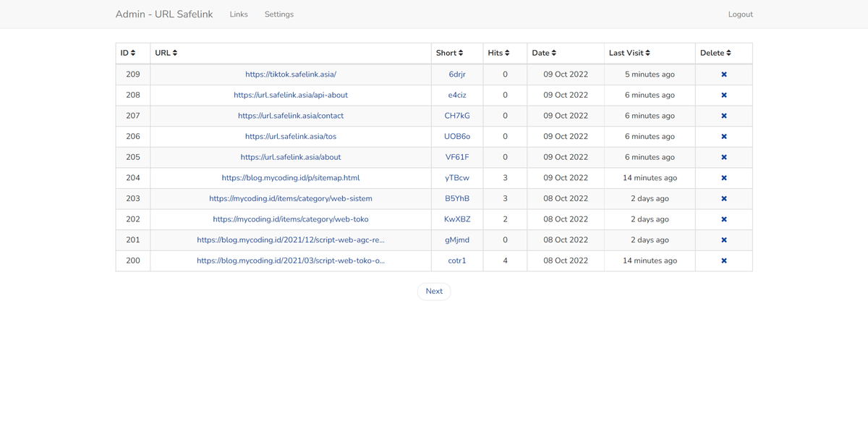Open the blog.mycoding.id sitemap.html link
This screenshot has height=437, width=868.
(x=291, y=178)
